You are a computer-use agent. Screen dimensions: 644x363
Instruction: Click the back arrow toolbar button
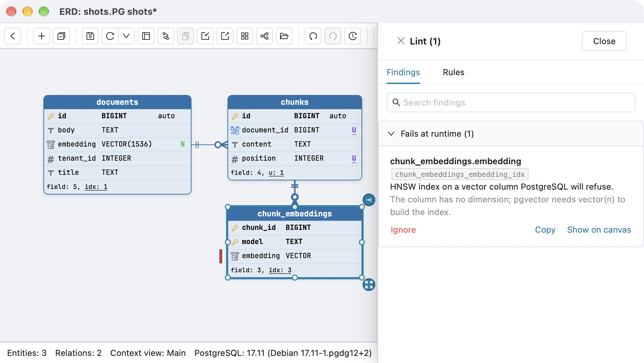(13, 36)
